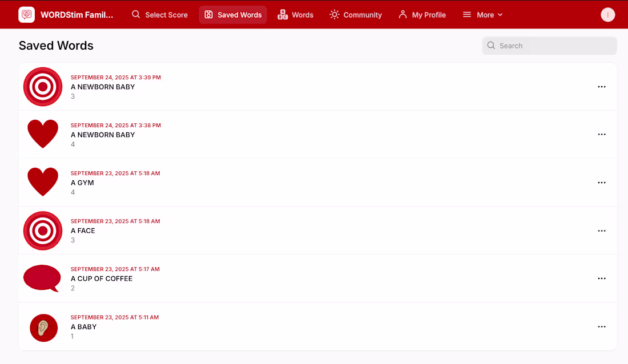This screenshot has width=628, height=364.
Task: Click target icon for 3:39 PM newborn baby
Action: 43,87
